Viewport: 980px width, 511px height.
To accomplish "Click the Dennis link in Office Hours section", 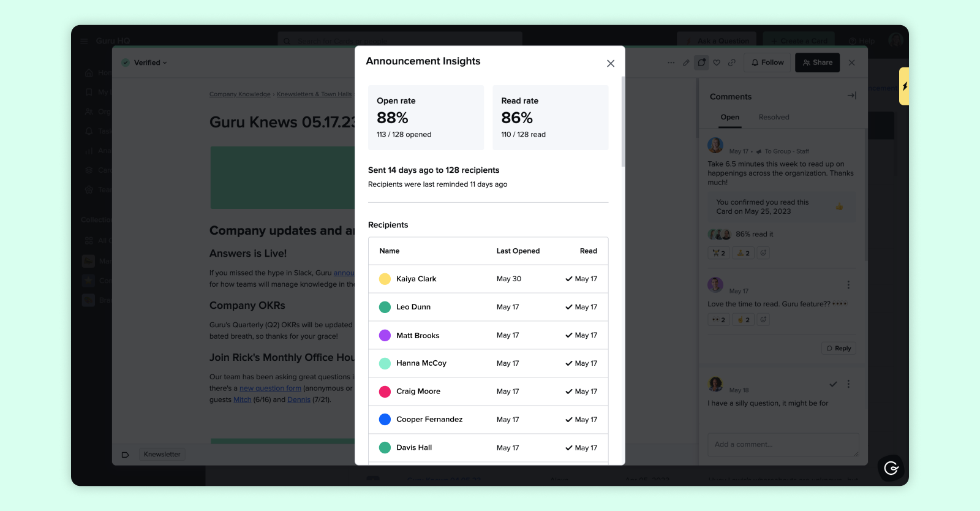I will 299,399.
